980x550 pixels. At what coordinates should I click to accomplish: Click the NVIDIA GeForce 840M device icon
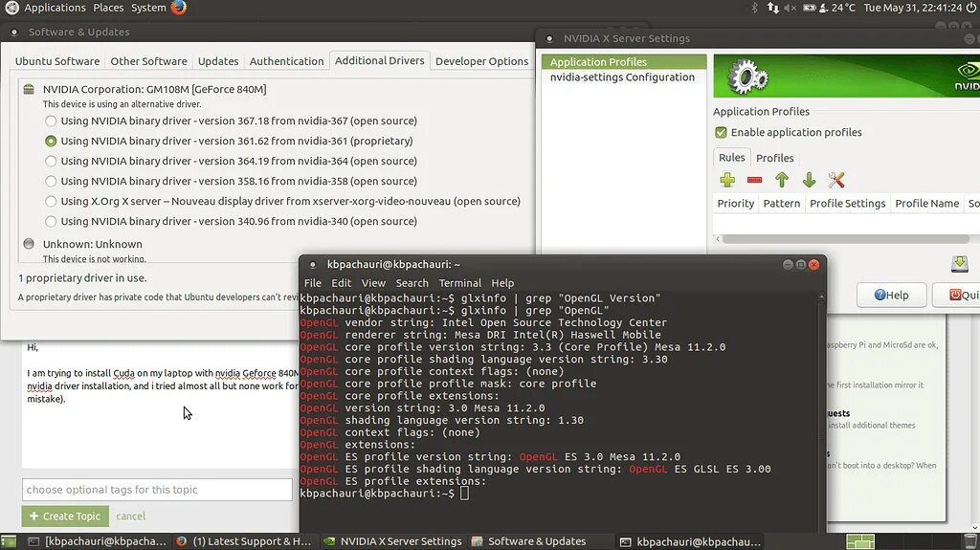click(29, 89)
